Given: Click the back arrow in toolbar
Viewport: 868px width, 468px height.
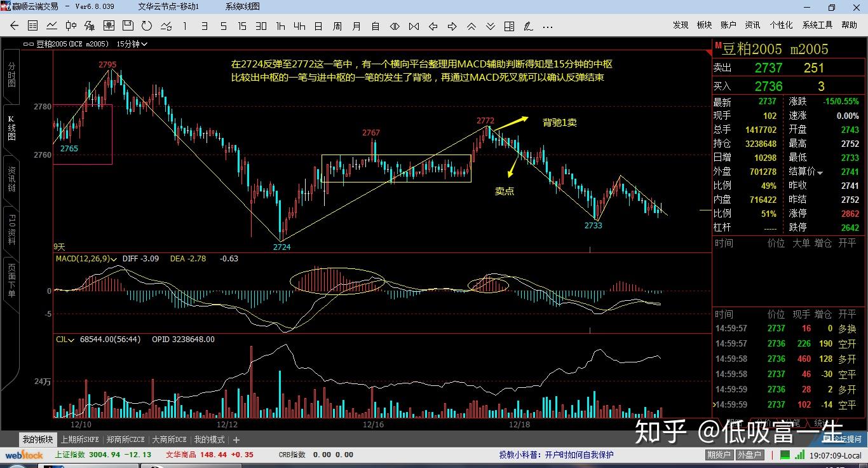Looking at the screenshot, I should click(x=15, y=26).
